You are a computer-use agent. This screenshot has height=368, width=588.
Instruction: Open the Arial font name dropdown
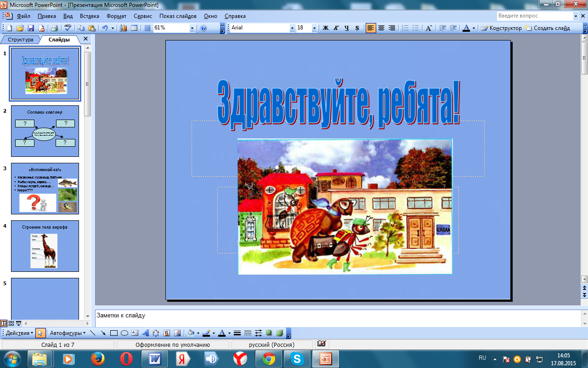point(292,28)
